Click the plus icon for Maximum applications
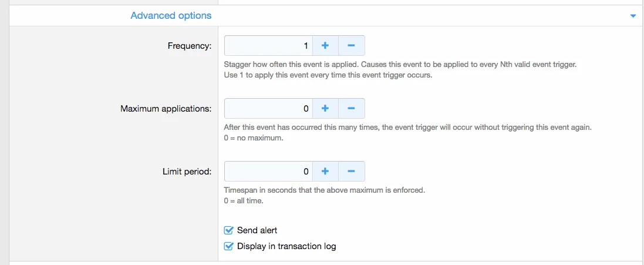Image resolution: width=644 pixels, height=265 pixels. click(x=325, y=108)
